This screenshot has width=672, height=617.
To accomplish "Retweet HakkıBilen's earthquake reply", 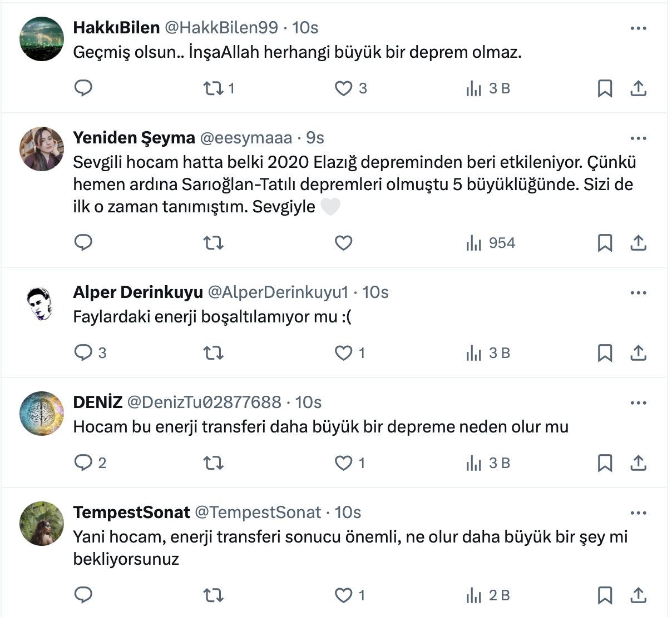I will [x=213, y=88].
